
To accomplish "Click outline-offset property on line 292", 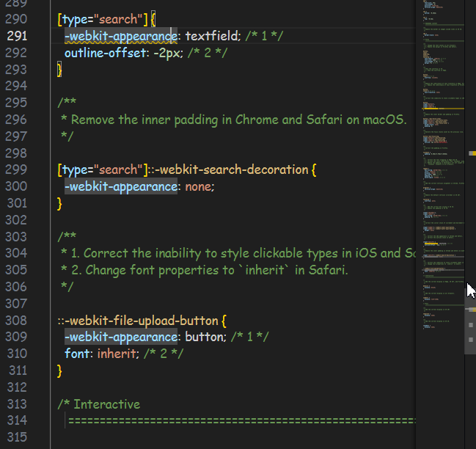I will (x=105, y=53).
